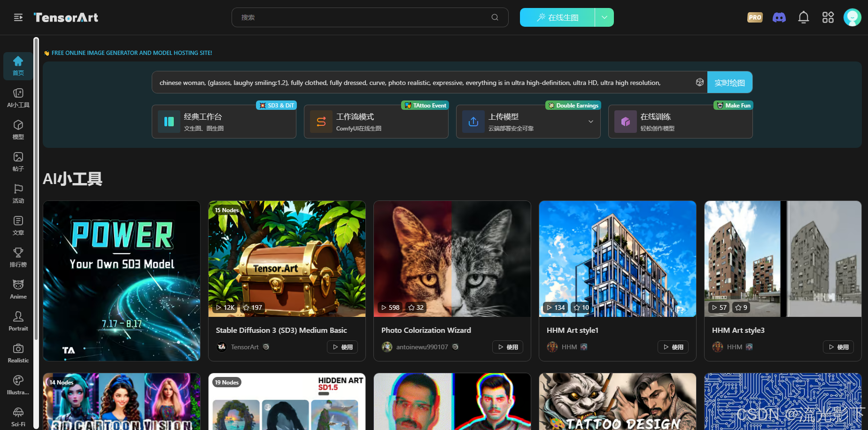Click the Photo Colorization Wizard title
The width and height of the screenshot is (868, 430).
click(426, 330)
